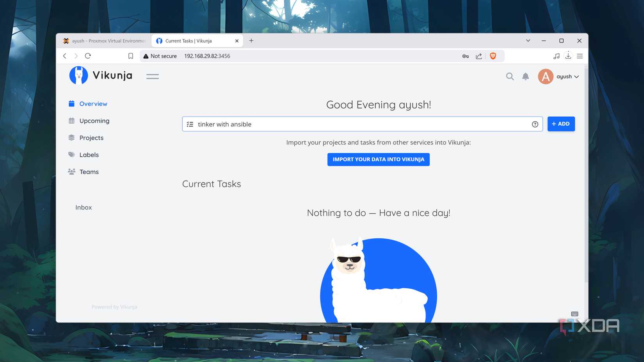
Task: Open the browser tab search chevron
Action: (528, 41)
